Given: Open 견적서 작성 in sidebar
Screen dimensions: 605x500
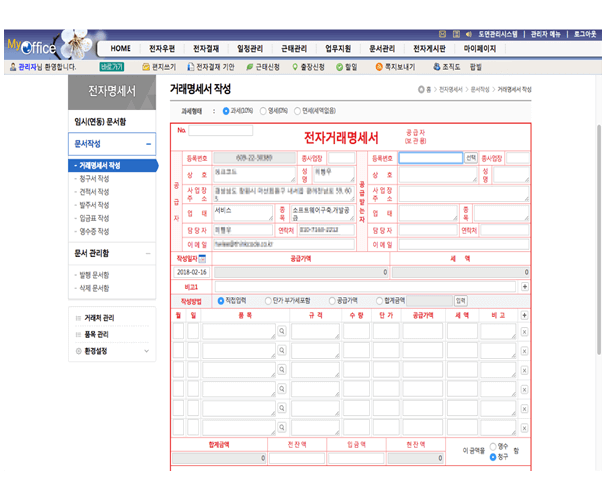Looking at the screenshot, I should (x=94, y=192).
